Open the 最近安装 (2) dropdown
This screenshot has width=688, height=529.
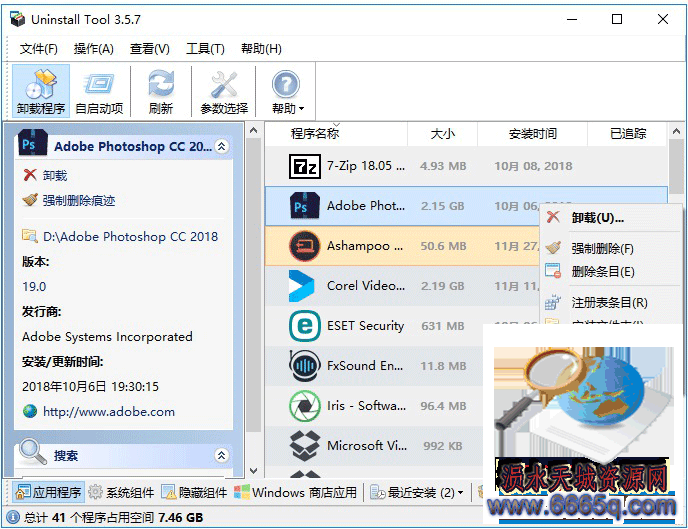click(416, 493)
